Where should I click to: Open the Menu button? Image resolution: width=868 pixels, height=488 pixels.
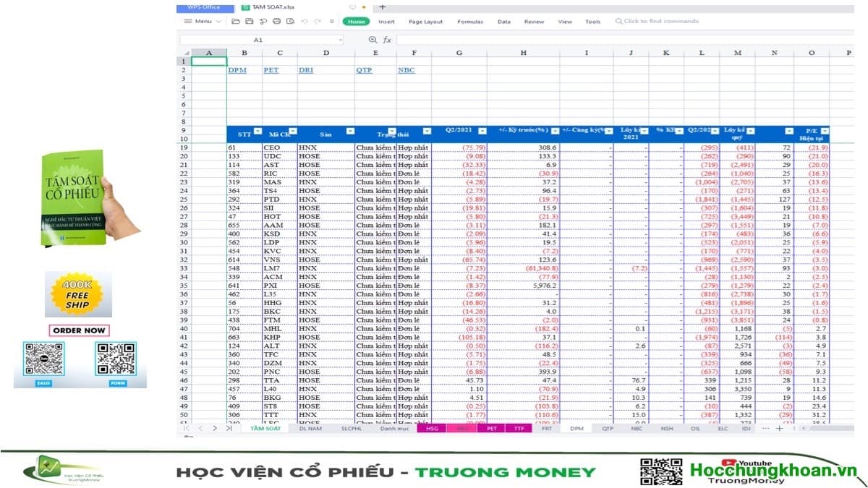point(203,22)
